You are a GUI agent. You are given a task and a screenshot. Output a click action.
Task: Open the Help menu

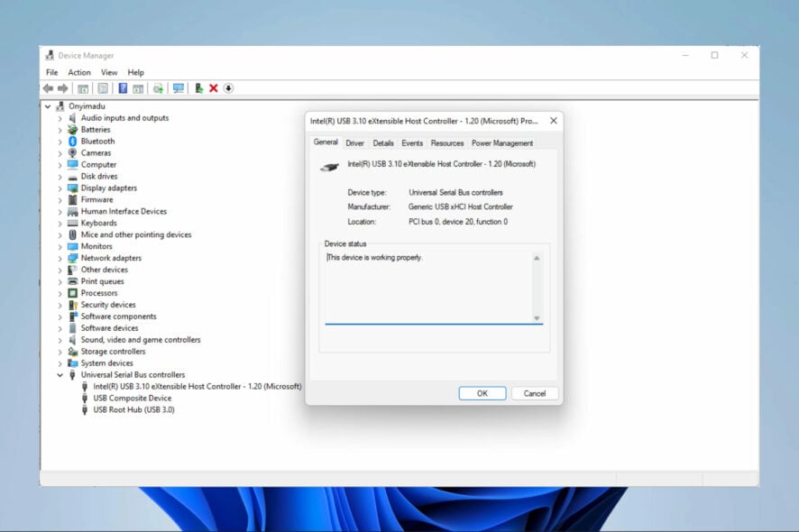pyautogui.click(x=135, y=72)
